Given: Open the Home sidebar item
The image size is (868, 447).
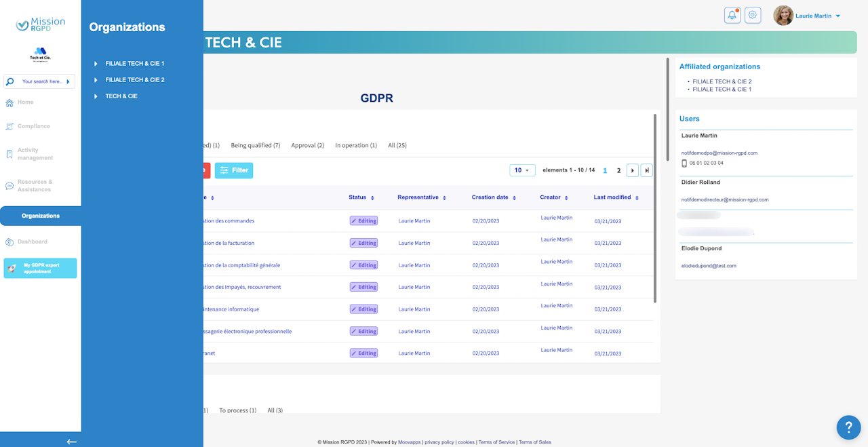Looking at the screenshot, I should click(x=25, y=102).
